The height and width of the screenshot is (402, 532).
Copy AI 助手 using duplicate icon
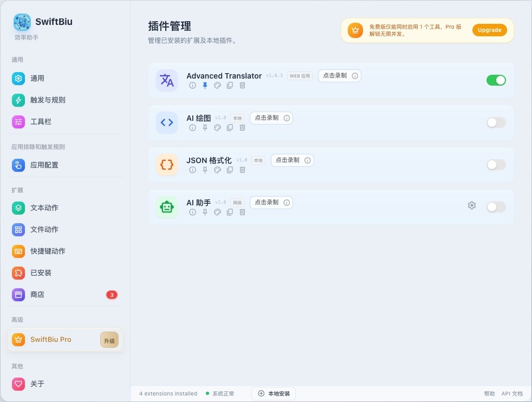(x=230, y=212)
